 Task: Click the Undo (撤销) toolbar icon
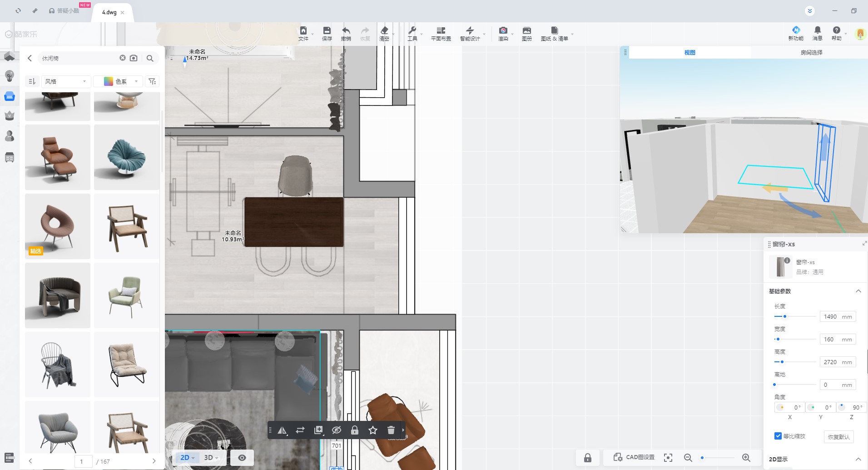click(346, 33)
